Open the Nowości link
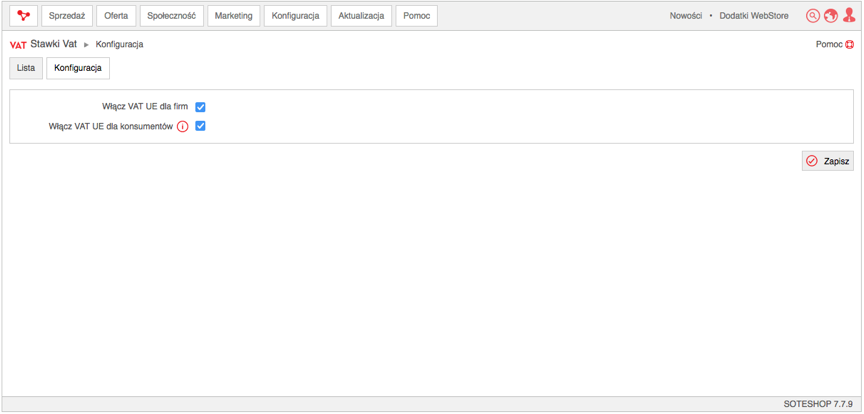864x414 pixels. [x=686, y=16]
